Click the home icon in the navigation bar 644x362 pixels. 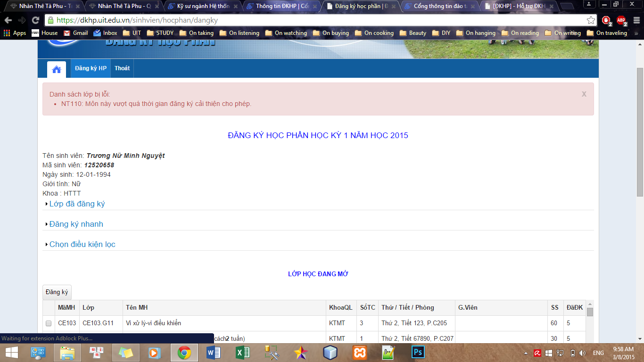(57, 69)
